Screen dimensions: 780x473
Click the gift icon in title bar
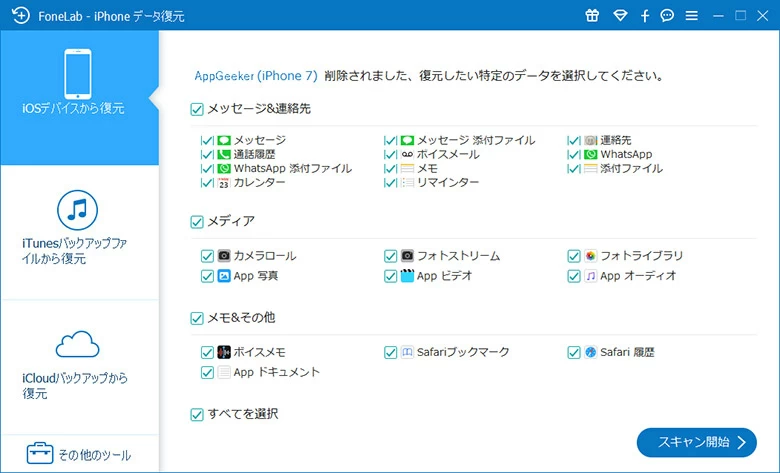pos(593,16)
